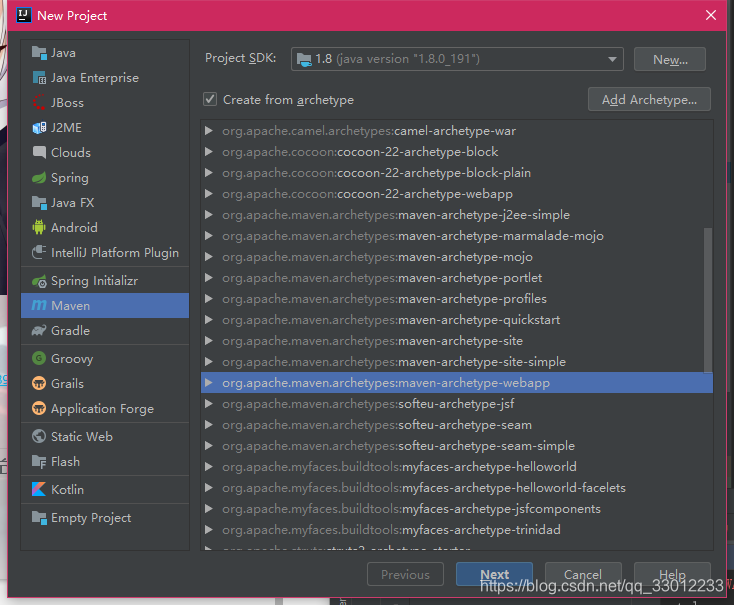Expand camel-archetype-war node
The height and width of the screenshot is (605, 734).
209,131
